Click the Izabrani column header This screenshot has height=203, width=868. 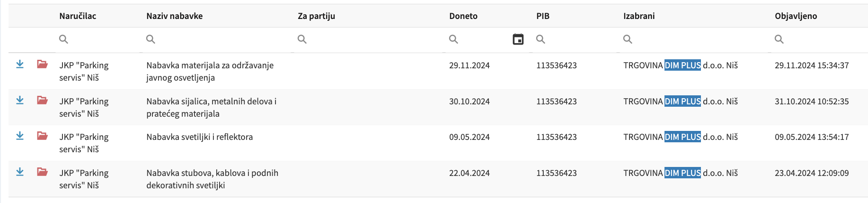[x=639, y=16]
